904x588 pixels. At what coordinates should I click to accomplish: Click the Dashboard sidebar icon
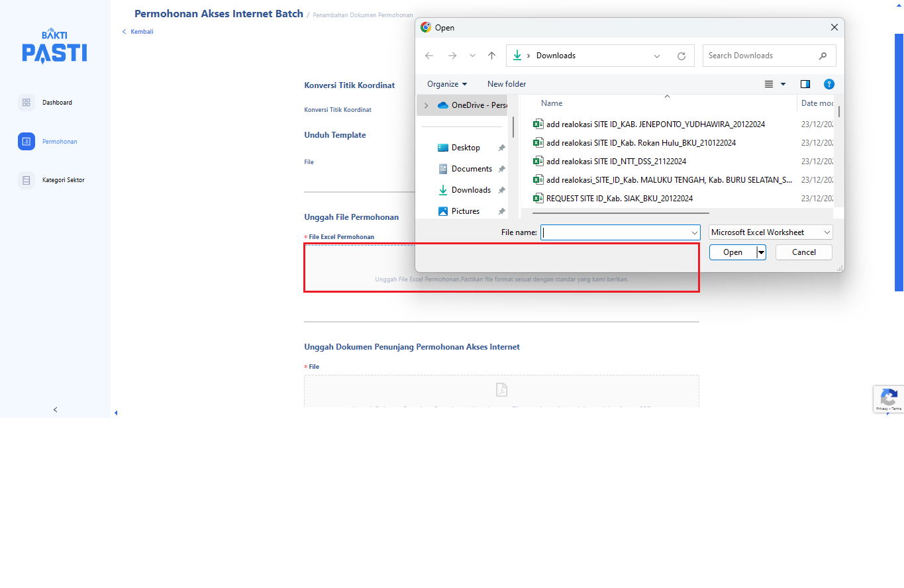click(26, 103)
